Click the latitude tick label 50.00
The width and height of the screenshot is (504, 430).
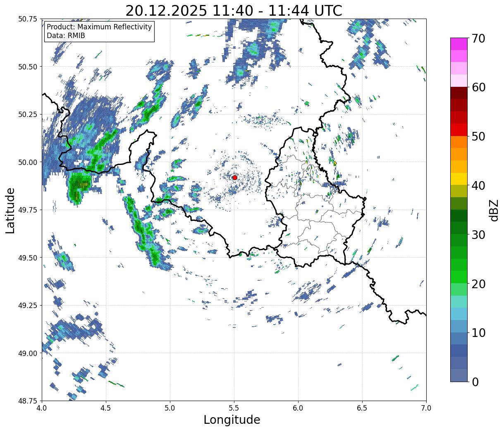point(28,162)
